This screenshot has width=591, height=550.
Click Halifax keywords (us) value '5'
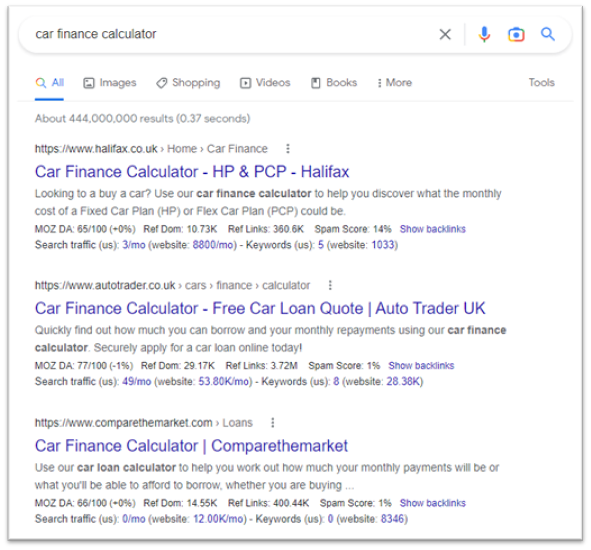321,245
